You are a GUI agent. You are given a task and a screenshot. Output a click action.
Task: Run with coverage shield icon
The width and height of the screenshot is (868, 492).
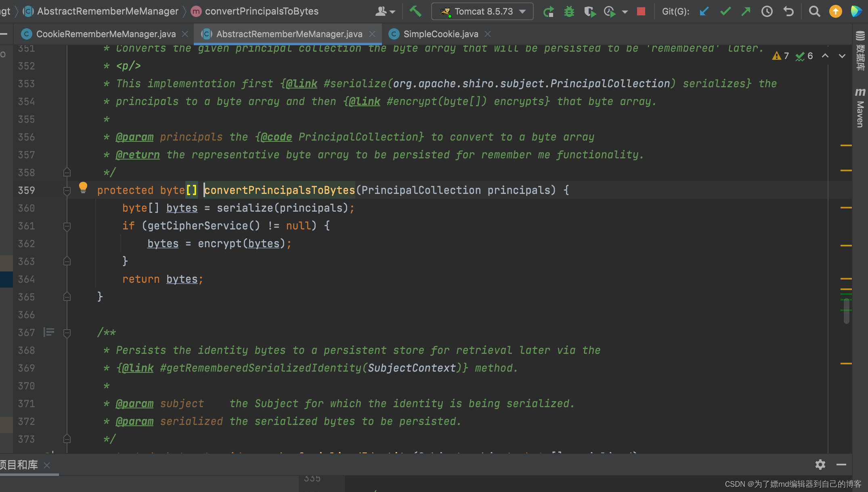(x=590, y=11)
